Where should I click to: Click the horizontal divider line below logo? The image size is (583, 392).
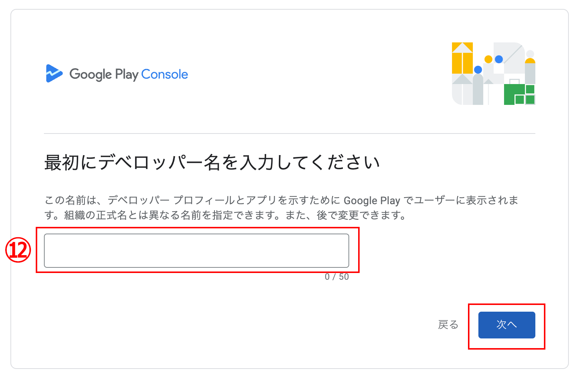(x=290, y=134)
